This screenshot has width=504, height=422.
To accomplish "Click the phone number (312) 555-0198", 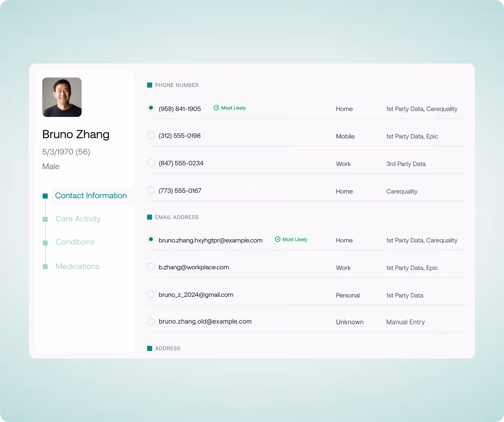I will coord(179,136).
